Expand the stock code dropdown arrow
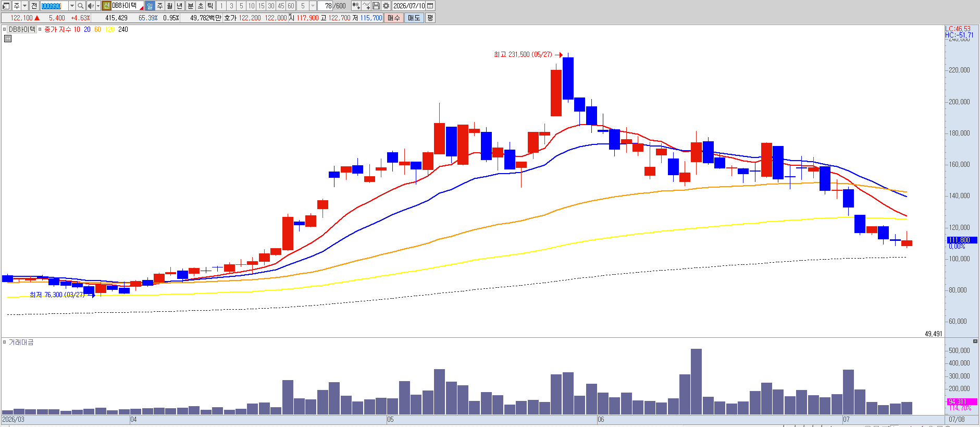Viewport: 980px width, 427px height. [72, 6]
